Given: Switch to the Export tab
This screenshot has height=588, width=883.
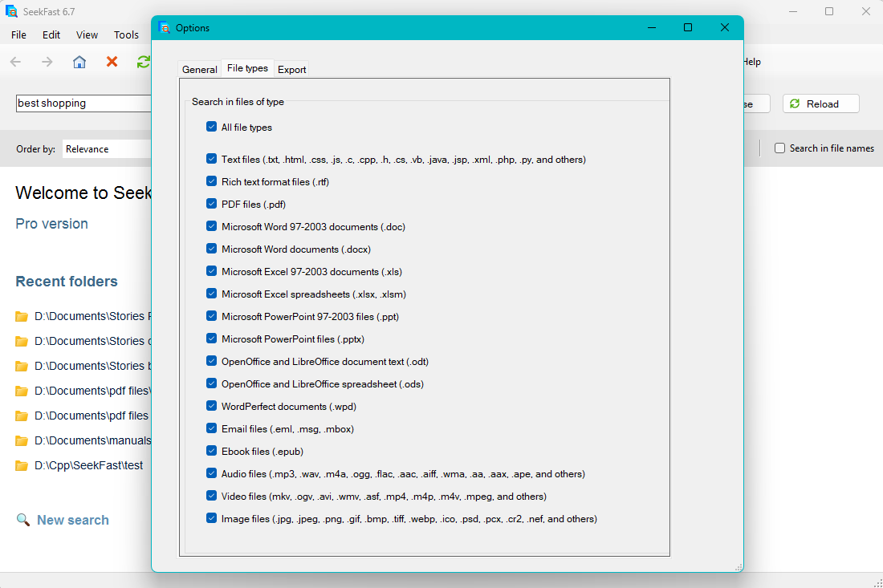Looking at the screenshot, I should [291, 69].
